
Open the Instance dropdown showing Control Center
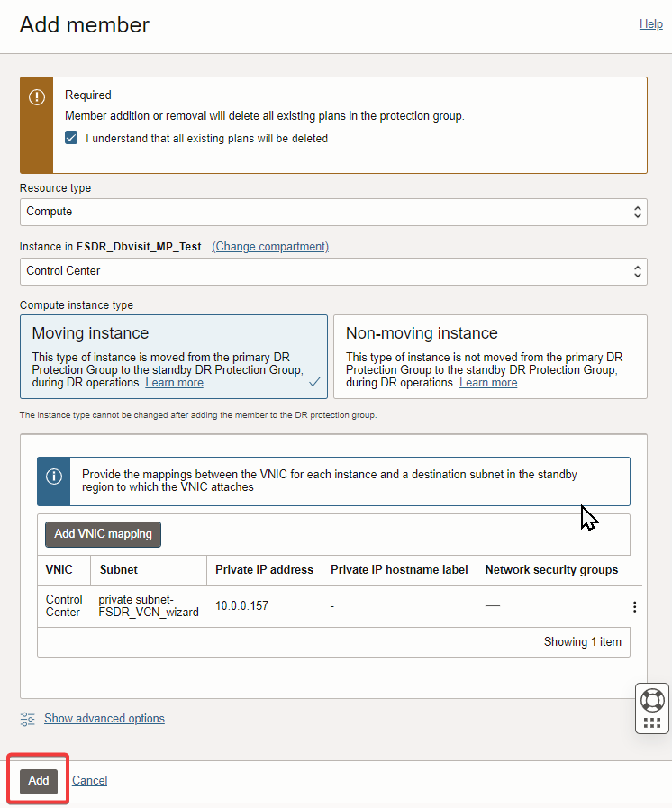coord(333,270)
